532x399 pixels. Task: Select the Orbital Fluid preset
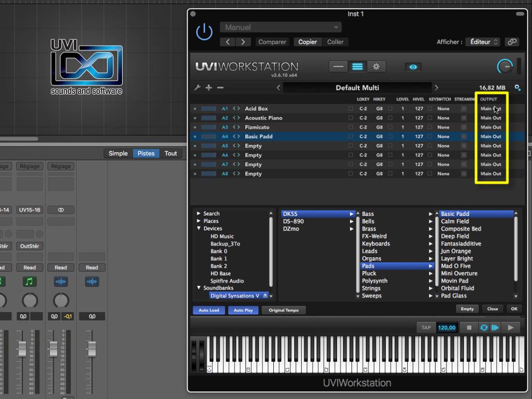[x=457, y=288]
